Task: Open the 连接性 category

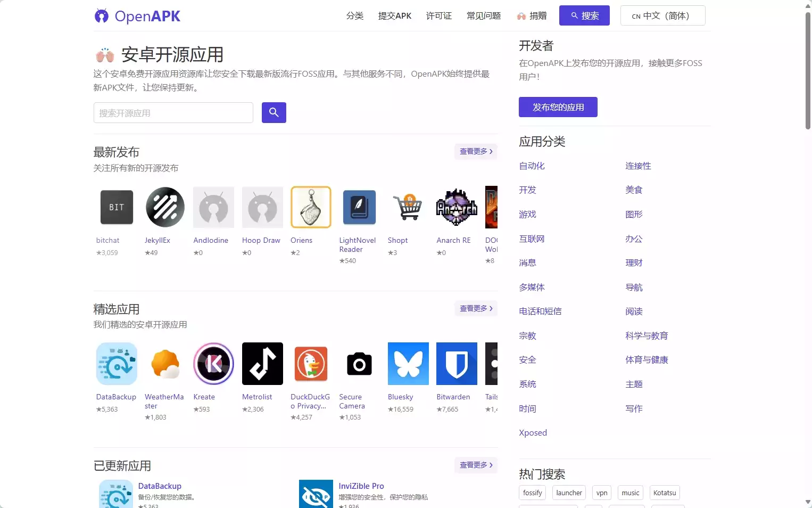Action: pos(639,166)
